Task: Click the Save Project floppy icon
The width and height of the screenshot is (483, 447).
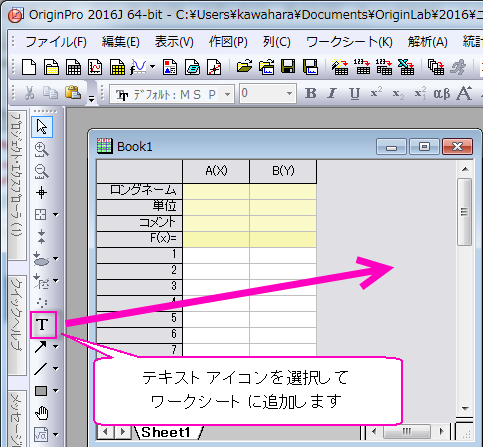Action: point(288,67)
